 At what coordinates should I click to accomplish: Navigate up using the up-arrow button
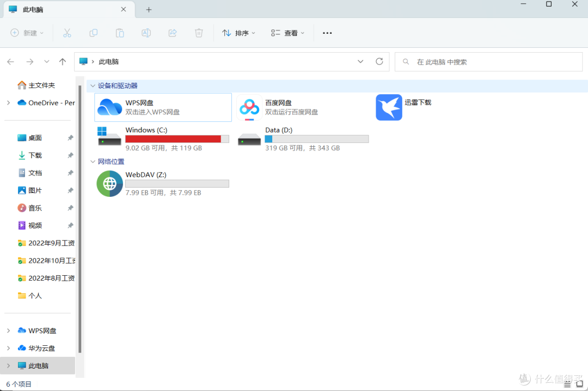pos(62,61)
